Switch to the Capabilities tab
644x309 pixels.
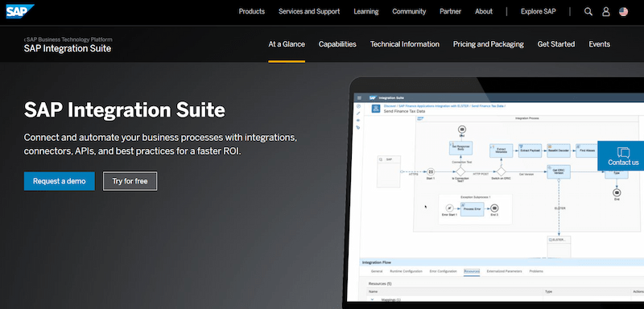coord(337,44)
